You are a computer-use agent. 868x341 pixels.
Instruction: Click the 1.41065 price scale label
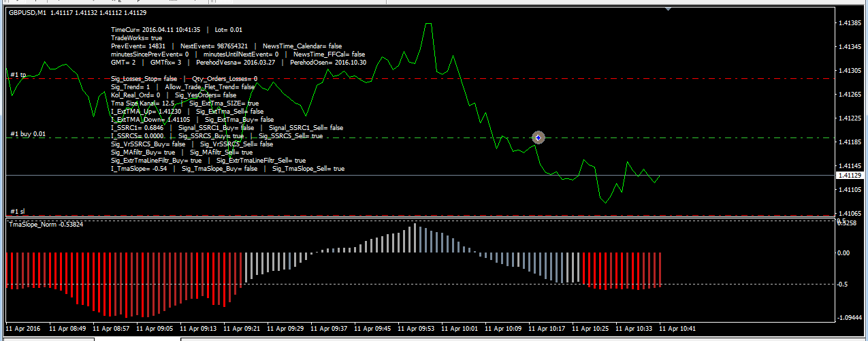point(848,213)
